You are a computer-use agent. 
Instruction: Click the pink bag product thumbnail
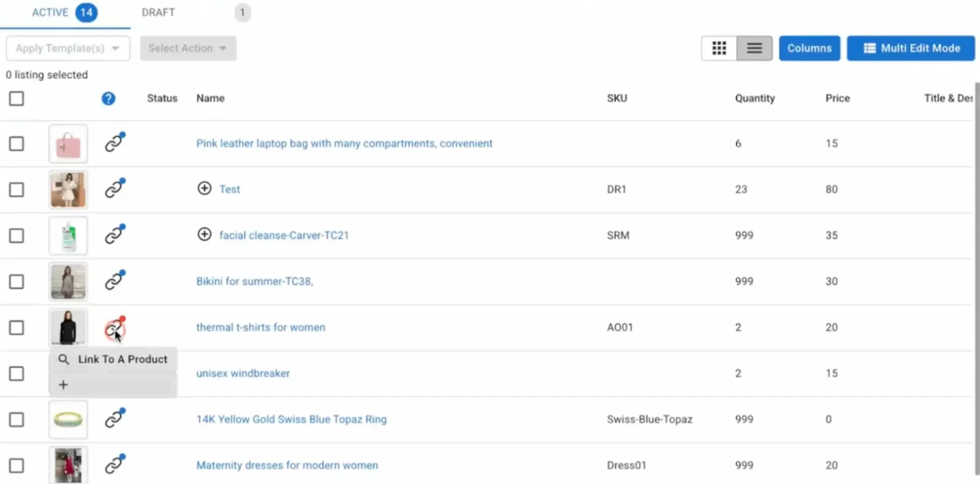pos(68,144)
